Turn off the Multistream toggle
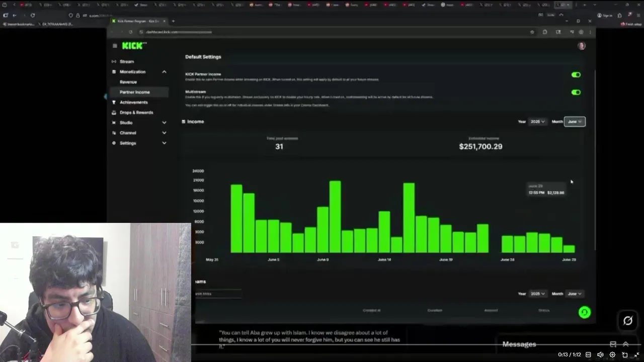644x362 pixels. pyautogui.click(x=576, y=93)
